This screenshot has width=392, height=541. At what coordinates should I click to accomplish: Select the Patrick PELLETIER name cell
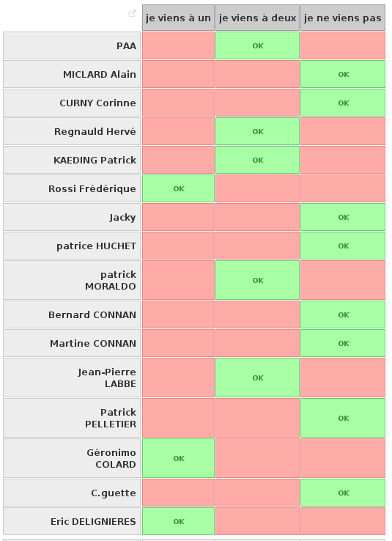[72, 418]
